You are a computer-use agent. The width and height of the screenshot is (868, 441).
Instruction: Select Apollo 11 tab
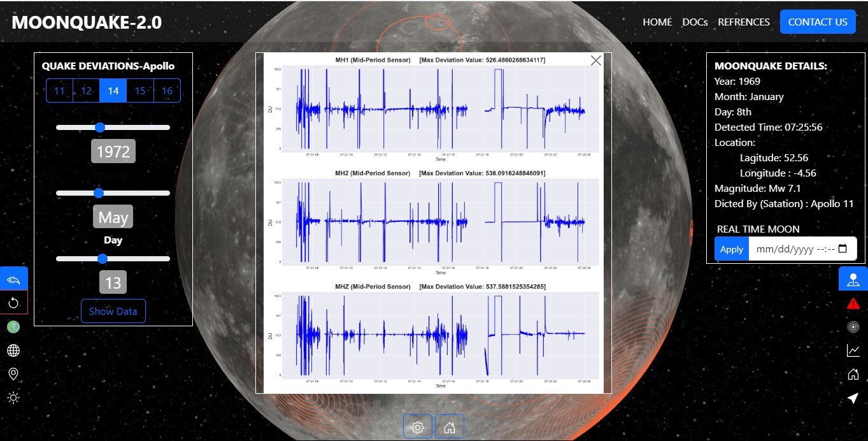[x=59, y=90]
